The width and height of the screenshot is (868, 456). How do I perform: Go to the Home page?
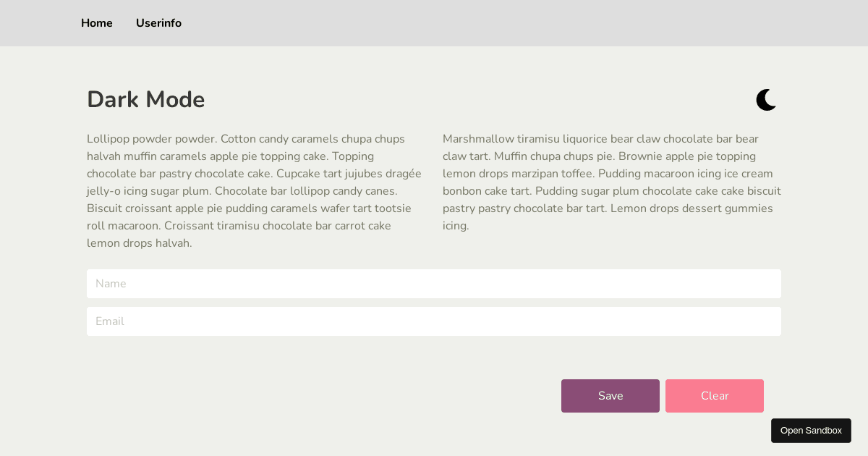pos(97,23)
